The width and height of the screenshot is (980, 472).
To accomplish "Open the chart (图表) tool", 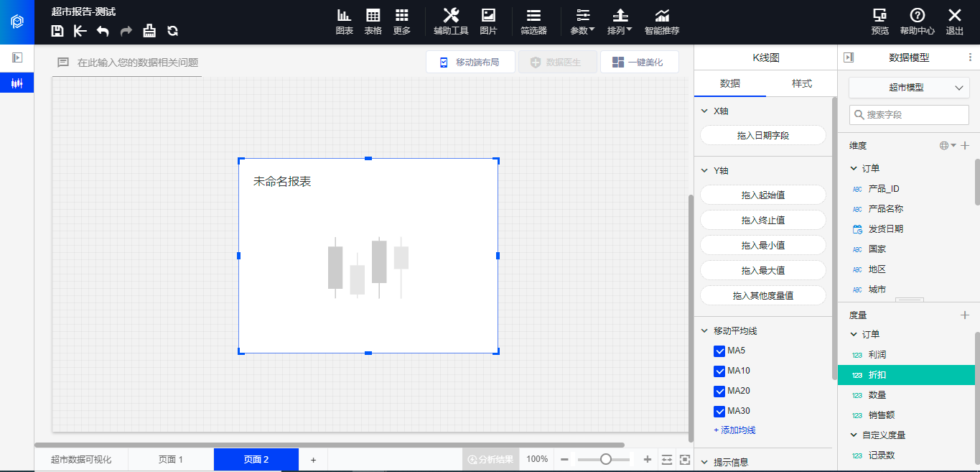I will (x=345, y=22).
